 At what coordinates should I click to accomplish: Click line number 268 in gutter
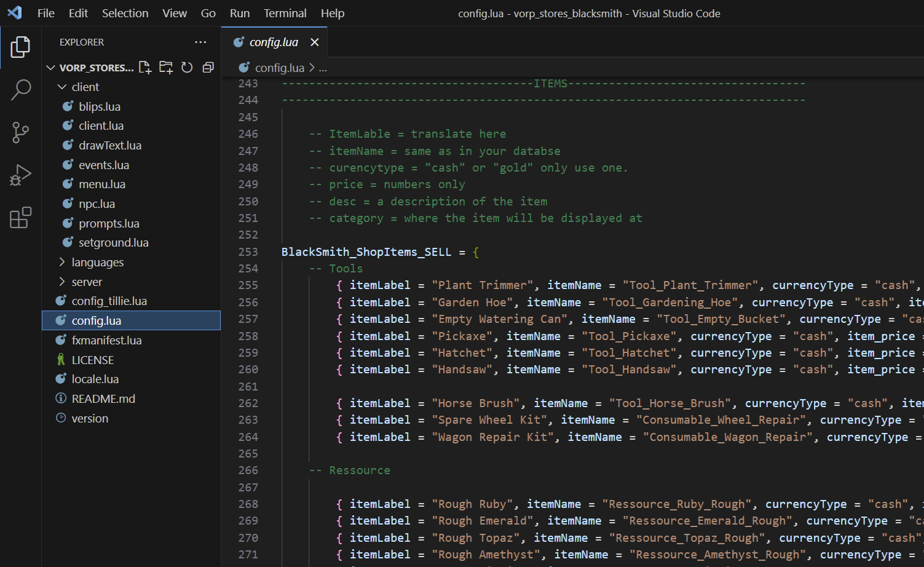coord(248,504)
